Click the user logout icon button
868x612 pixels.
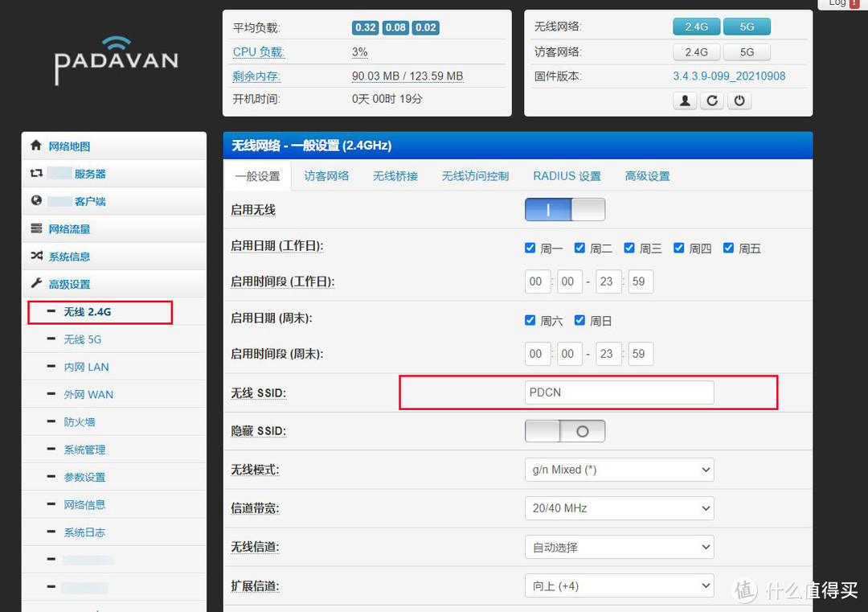684,101
